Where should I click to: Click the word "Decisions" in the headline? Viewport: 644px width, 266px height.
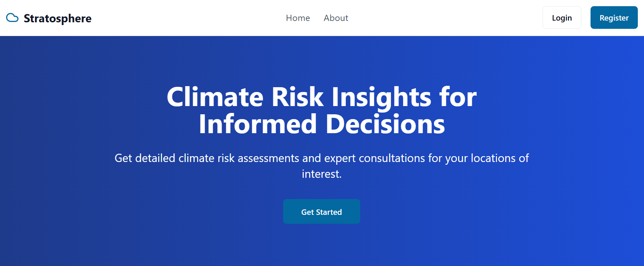click(x=385, y=124)
